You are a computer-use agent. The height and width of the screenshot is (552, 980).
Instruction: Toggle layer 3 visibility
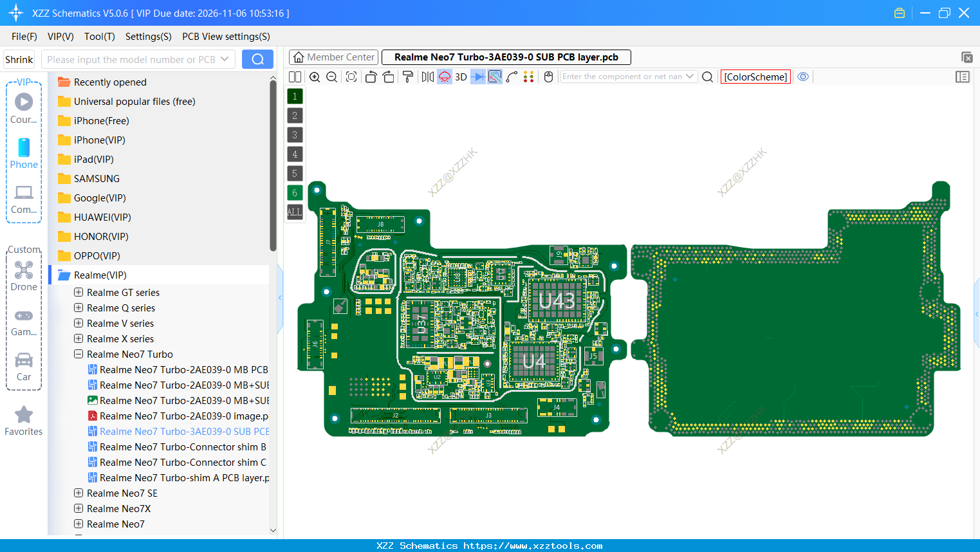(295, 134)
